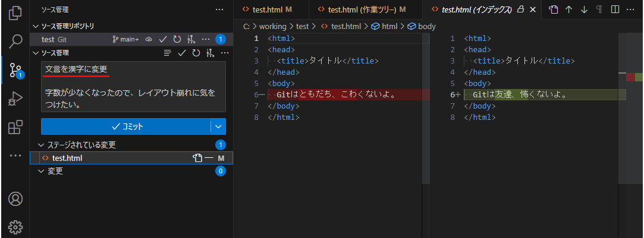Show graph icon in ソース管理 section toolbar
The width and height of the screenshot is (644, 238).
[211, 53]
